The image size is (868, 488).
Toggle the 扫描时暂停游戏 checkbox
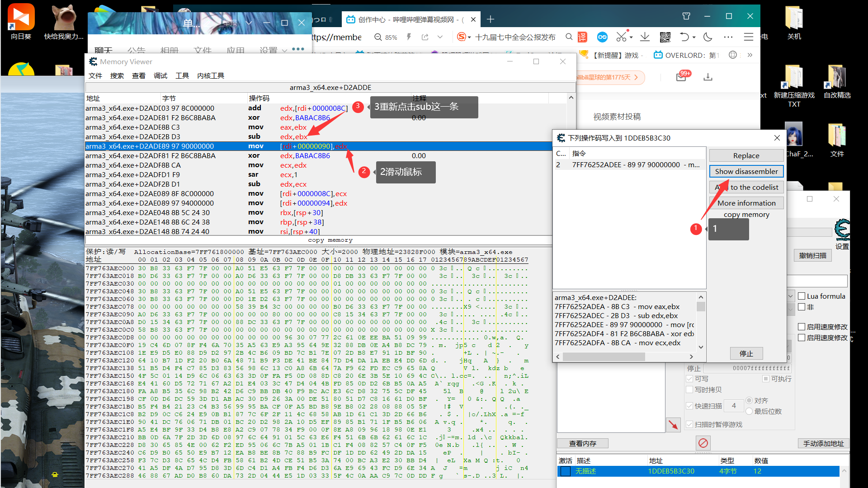click(x=689, y=425)
